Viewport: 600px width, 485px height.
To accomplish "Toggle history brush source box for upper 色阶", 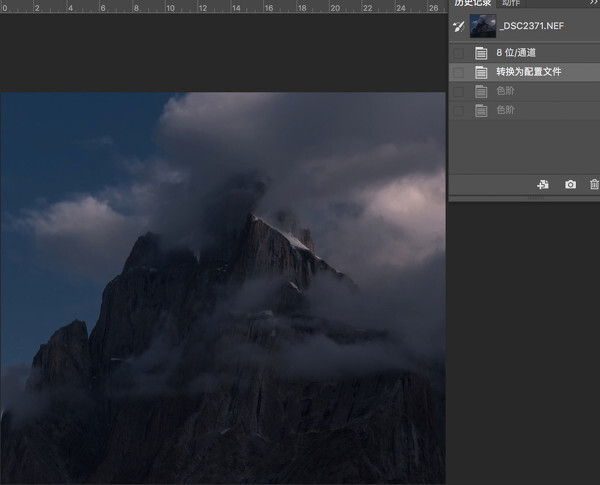I will (458, 91).
